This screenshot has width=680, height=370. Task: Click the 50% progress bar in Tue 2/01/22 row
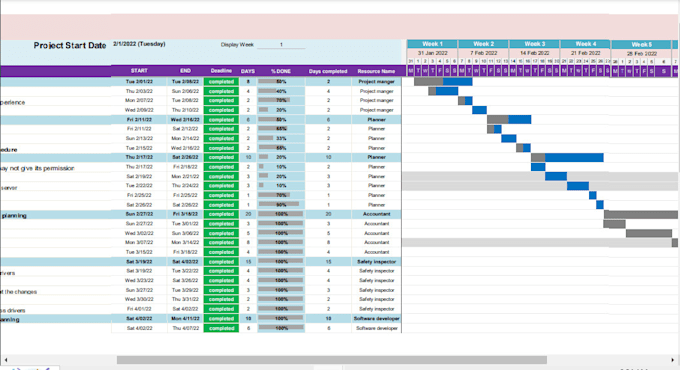[281, 82]
